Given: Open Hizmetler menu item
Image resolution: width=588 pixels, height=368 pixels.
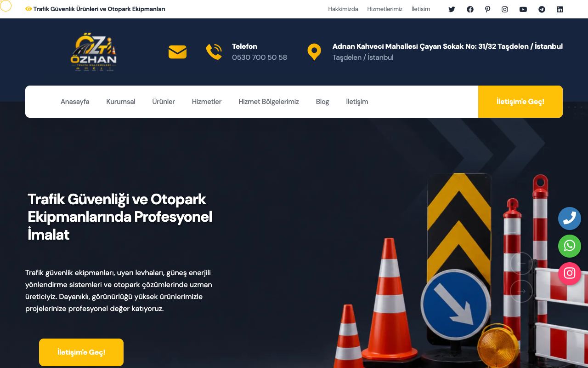Looking at the screenshot, I should coord(207,102).
